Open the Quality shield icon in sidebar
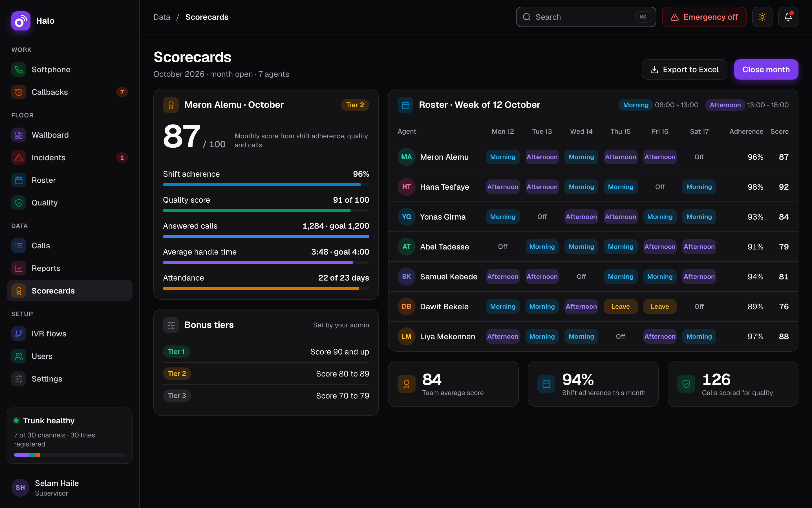Viewport: 812px width, 508px height. tap(19, 203)
